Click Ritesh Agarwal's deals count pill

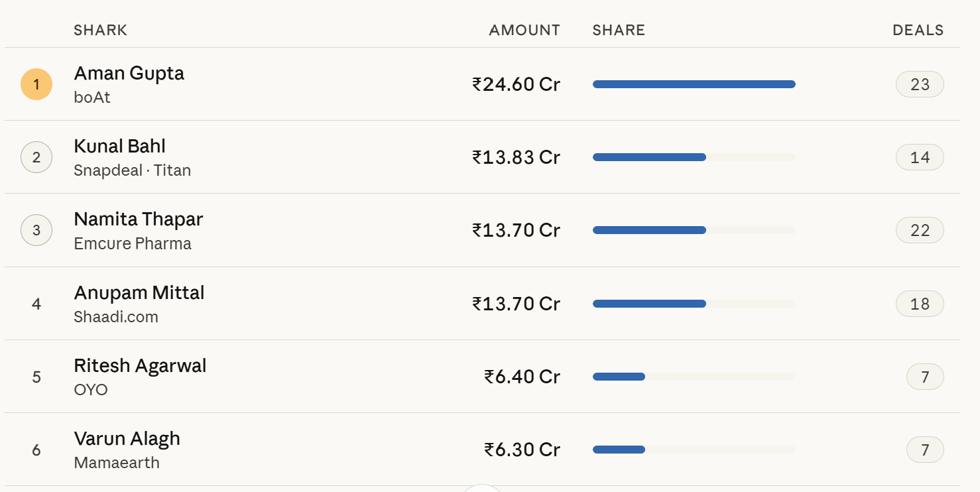coord(925,377)
